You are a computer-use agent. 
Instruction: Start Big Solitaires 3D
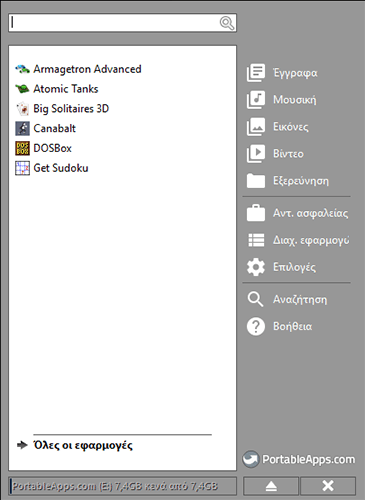(x=71, y=109)
